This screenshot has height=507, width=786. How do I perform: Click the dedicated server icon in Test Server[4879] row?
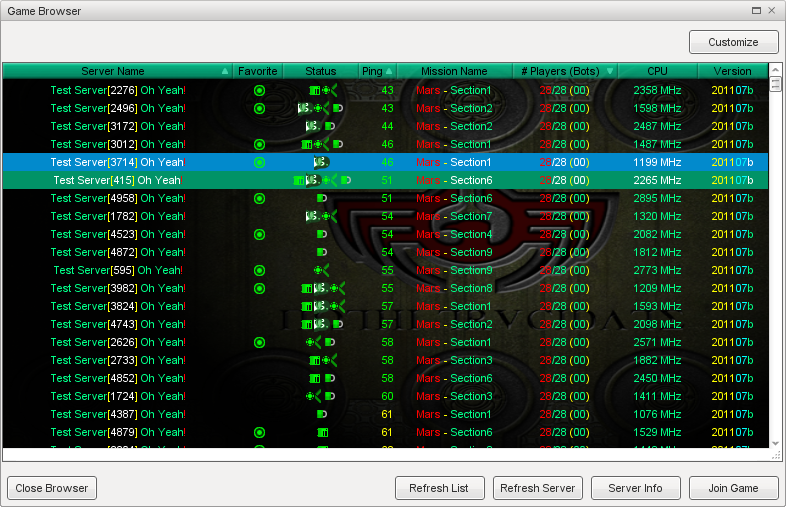pos(322,433)
